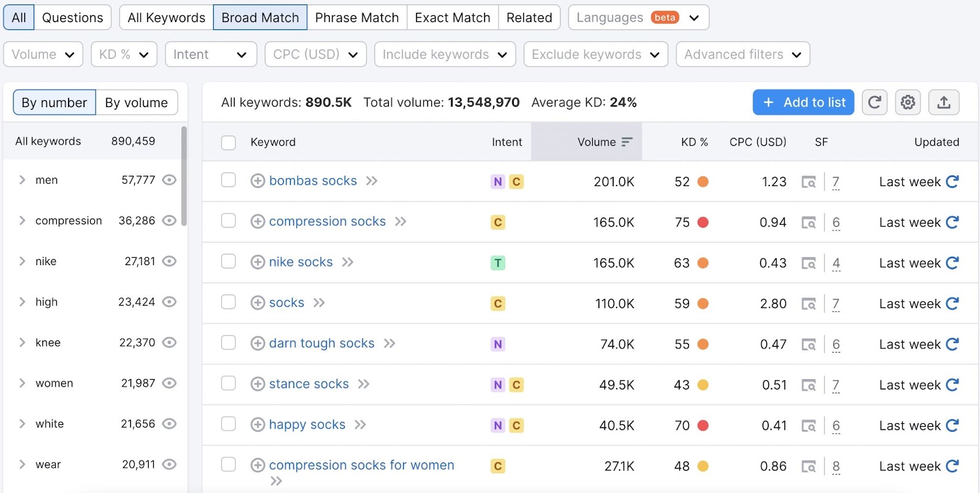Click the Add to list button
This screenshot has height=493, width=980.
[804, 102]
